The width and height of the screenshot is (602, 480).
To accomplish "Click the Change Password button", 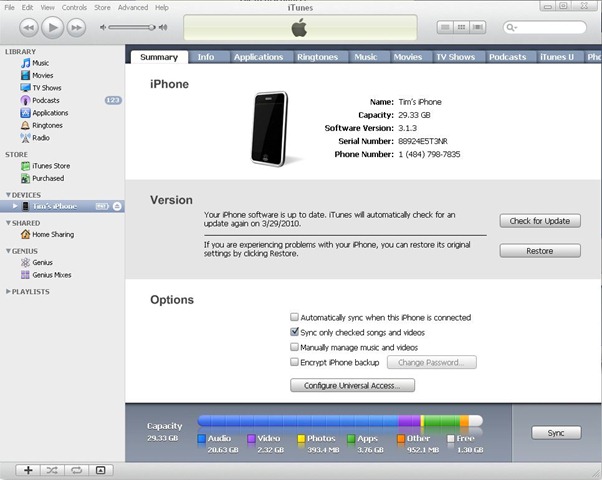I will tap(432, 362).
